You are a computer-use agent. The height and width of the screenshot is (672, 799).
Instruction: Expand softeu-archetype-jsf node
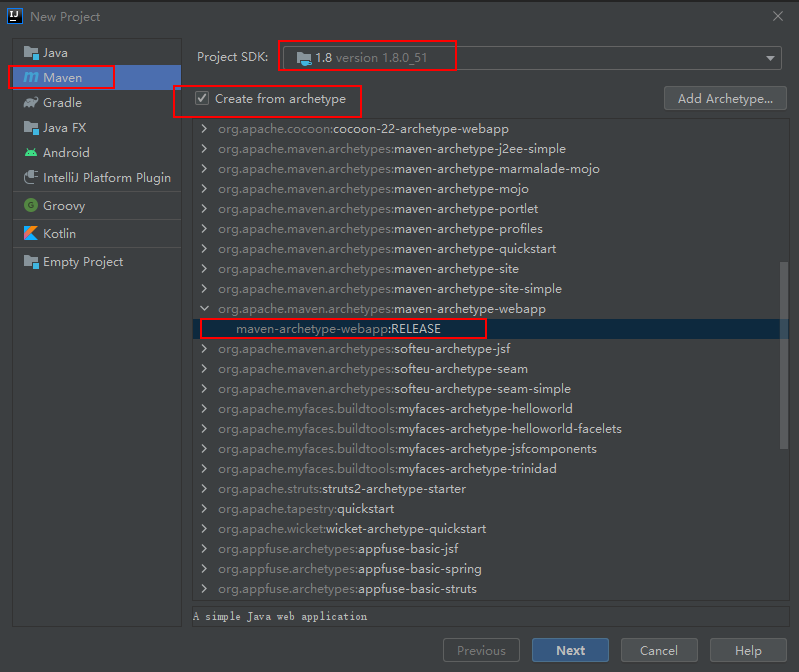point(204,348)
